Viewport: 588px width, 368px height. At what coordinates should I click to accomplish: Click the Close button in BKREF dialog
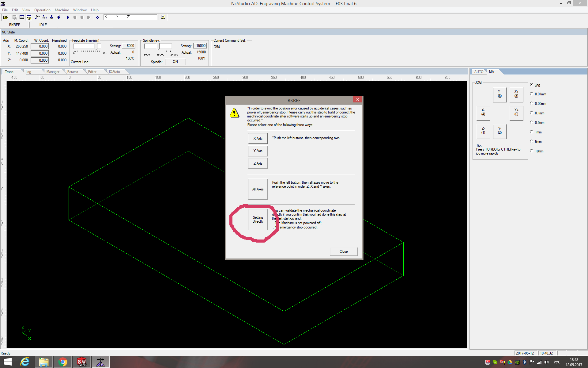click(x=343, y=251)
